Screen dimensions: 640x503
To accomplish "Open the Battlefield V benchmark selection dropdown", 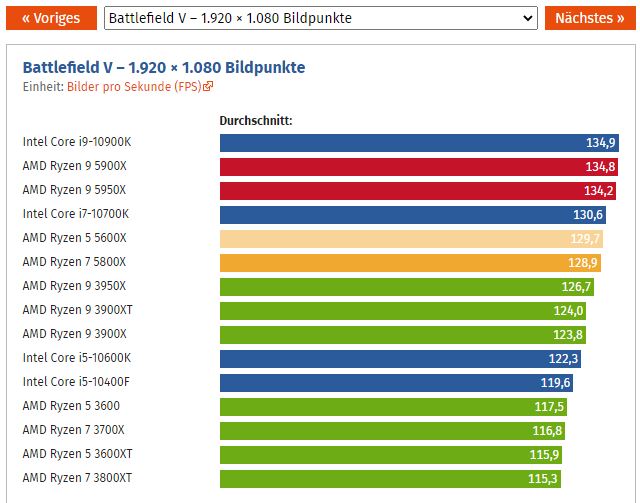I will click(x=321, y=18).
